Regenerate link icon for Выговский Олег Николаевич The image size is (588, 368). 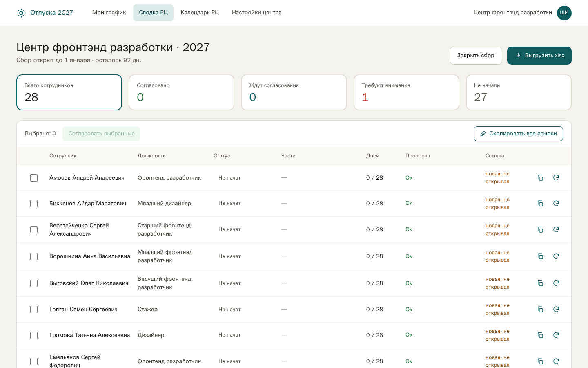pos(556,283)
